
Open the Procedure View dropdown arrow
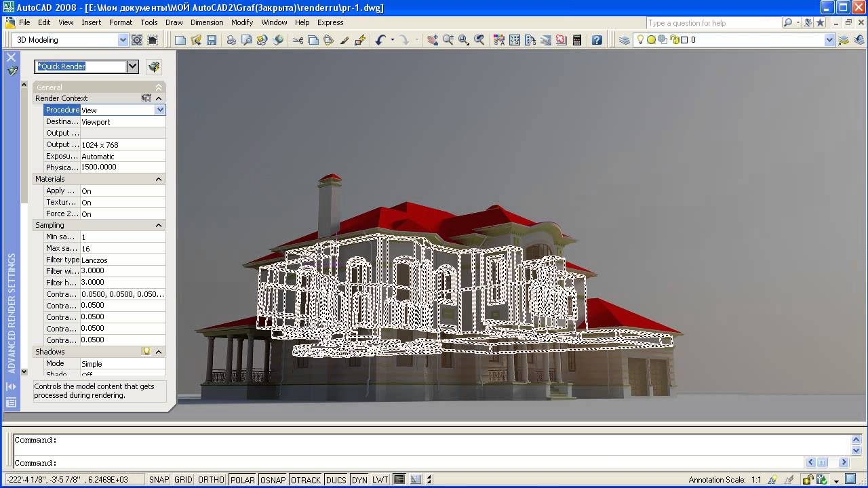160,110
